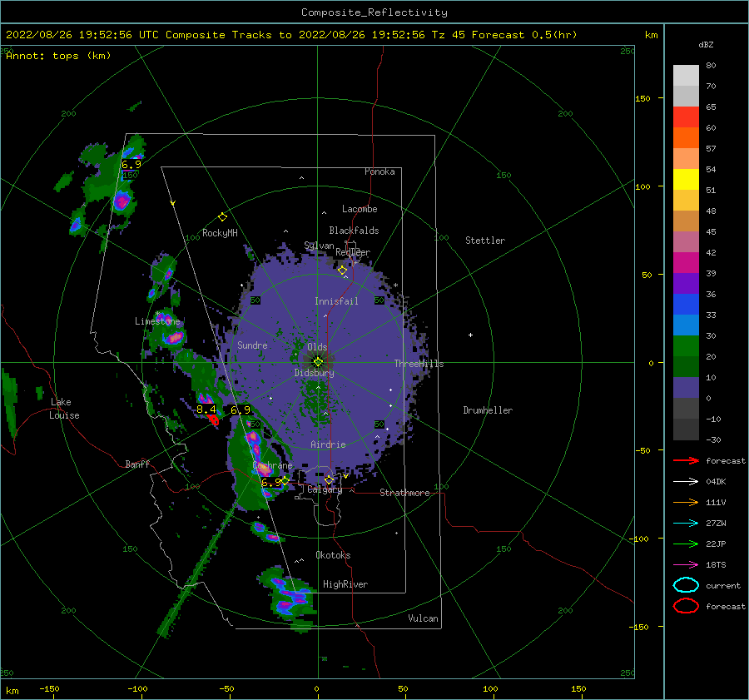
Task: Click the Annot: tops (km) text
Action: tap(58, 56)
